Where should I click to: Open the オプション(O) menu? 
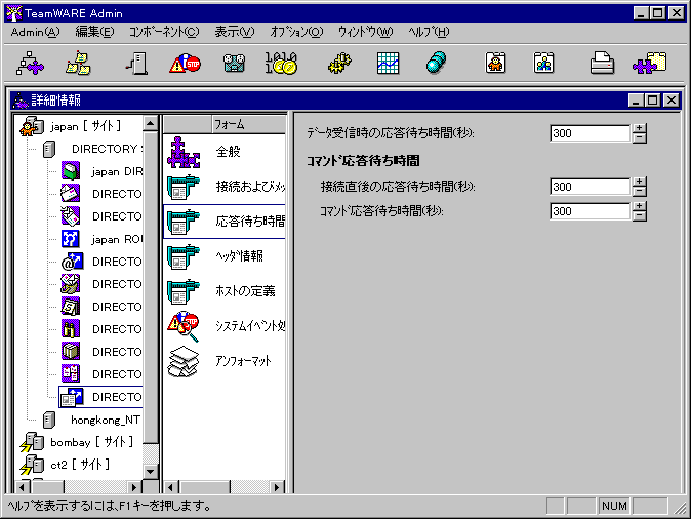(x=297, y=32)
